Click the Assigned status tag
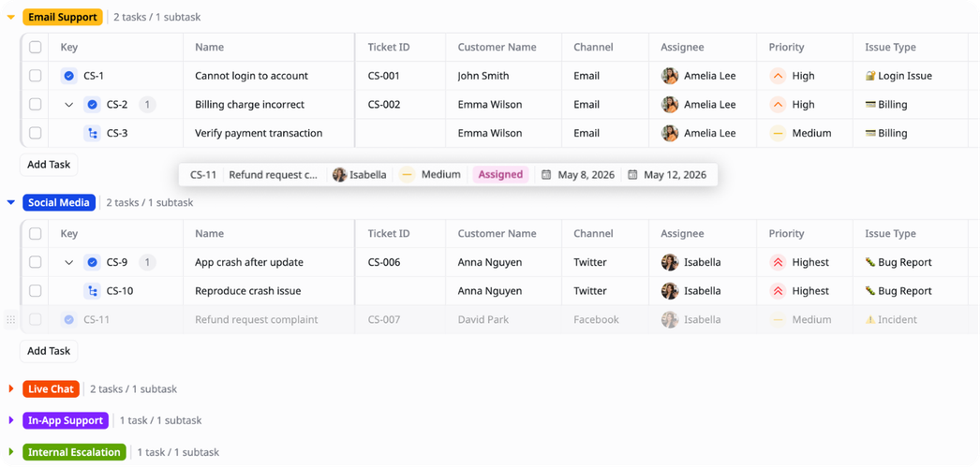Image resolution: width=980 pixels, height=468 pixels. 500,175
